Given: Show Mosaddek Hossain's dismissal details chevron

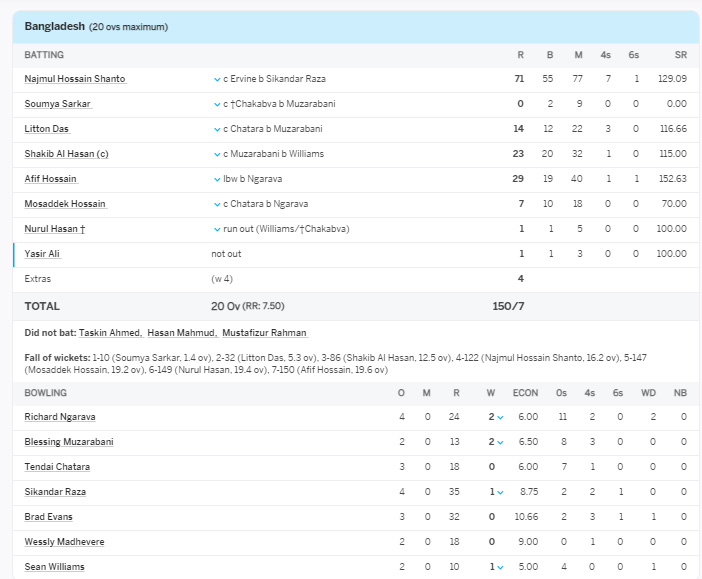Looking at the screenshot, I should (x=217, y=204).
